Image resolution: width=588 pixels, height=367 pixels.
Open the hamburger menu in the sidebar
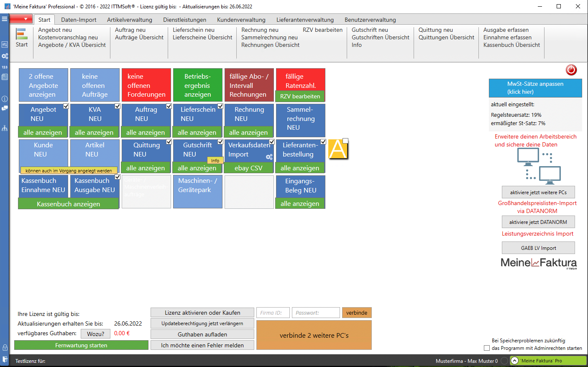coord(5,19)
